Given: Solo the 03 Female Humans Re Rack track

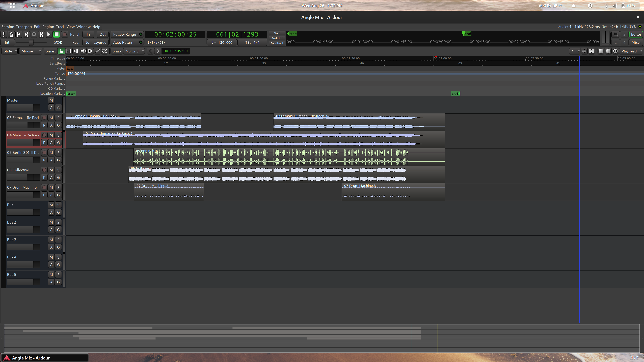Looking at the screenshot, I should 58,117.
